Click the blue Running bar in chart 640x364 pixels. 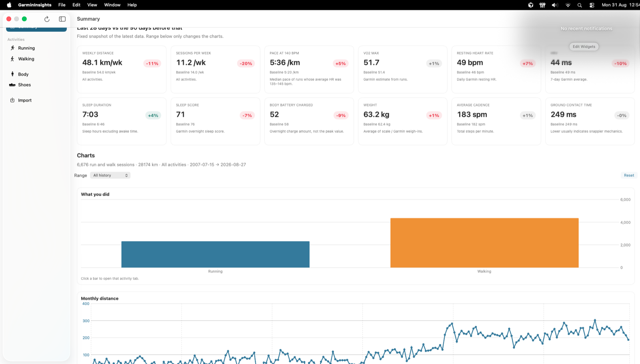click(215, 254)
